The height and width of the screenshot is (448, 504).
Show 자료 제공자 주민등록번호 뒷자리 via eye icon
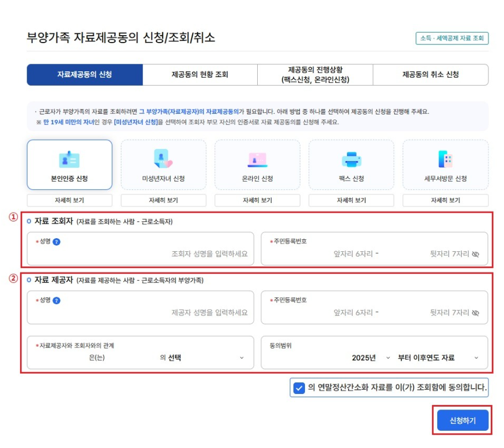[x=475, y=313]
